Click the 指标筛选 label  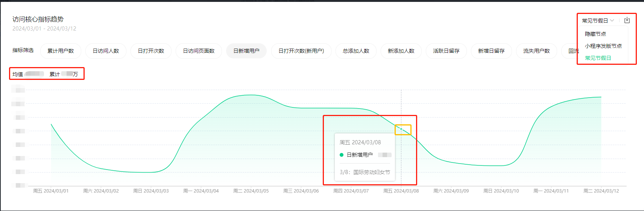click(23, 50)
